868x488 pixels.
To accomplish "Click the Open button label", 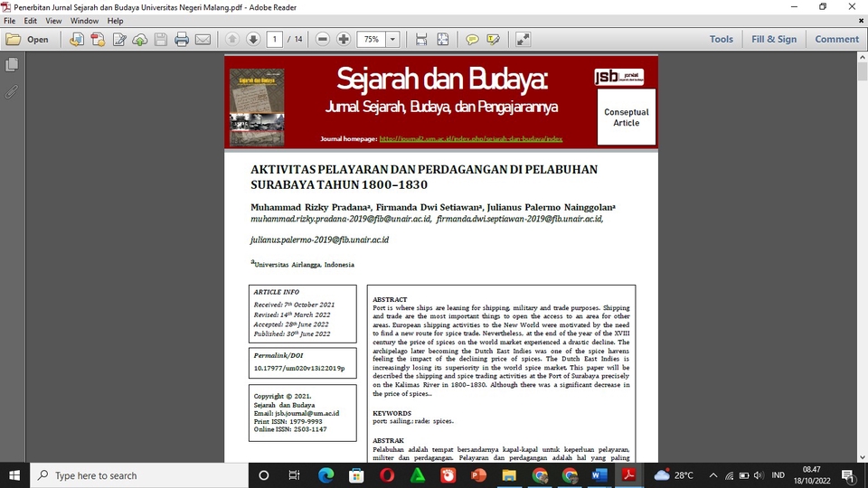I will 38,39.
